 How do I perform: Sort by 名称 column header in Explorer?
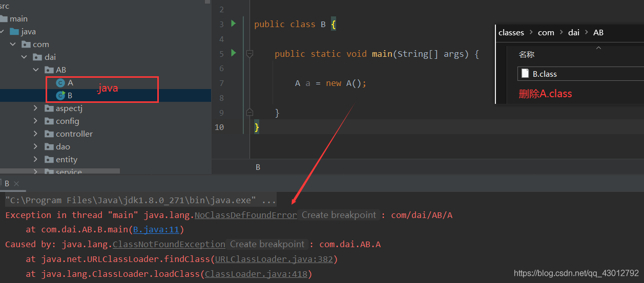tap(527, 54)
